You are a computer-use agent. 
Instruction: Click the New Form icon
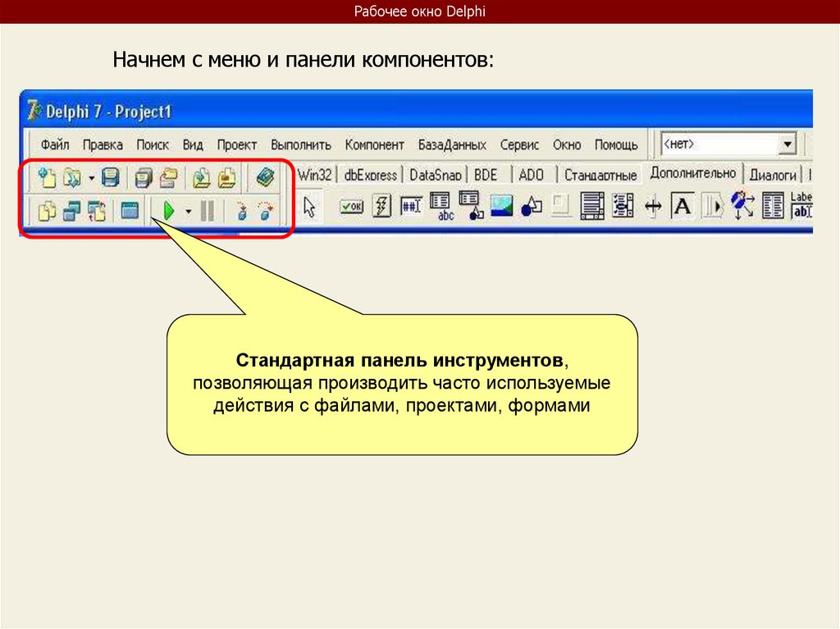[130, 210]
